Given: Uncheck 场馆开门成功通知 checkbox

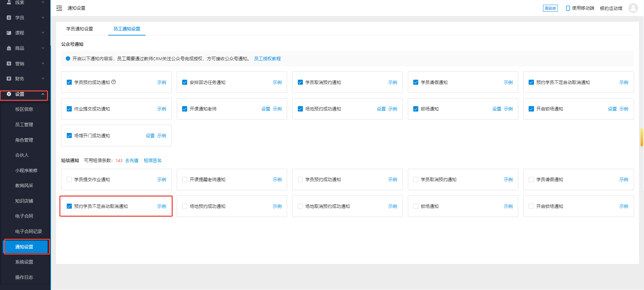Looking at the screenshot, I should (x=69, y=136).
